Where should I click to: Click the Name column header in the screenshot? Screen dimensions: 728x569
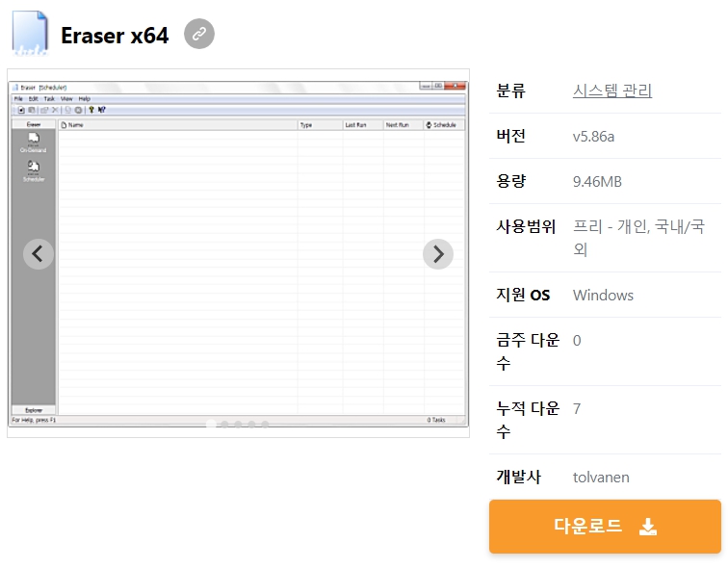(177, 125)
